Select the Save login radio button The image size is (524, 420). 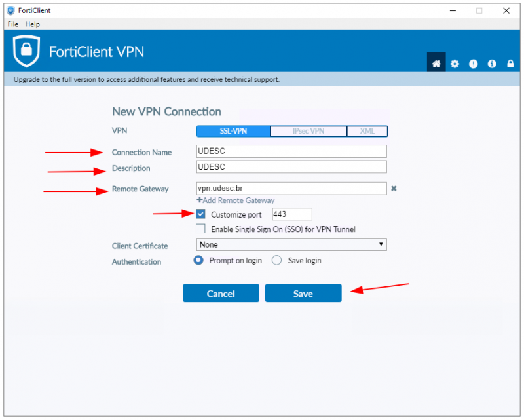[x=276, y=260]
